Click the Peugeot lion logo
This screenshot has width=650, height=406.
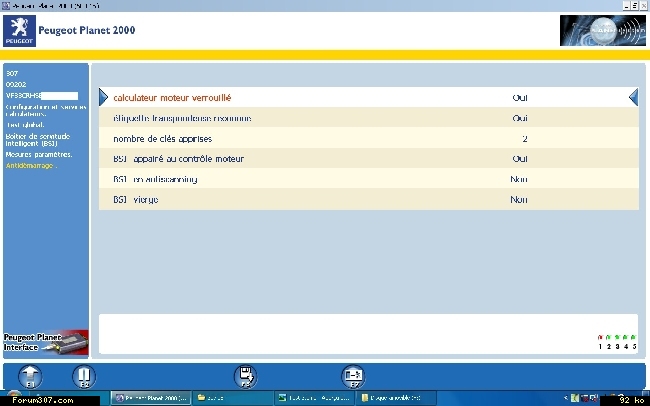(19, 31)
